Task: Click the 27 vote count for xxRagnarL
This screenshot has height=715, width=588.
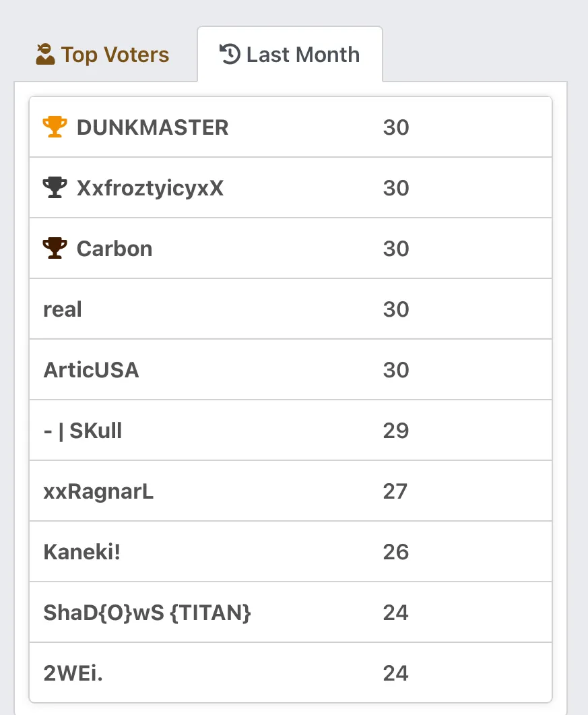Action: click(x=395, y=491)
